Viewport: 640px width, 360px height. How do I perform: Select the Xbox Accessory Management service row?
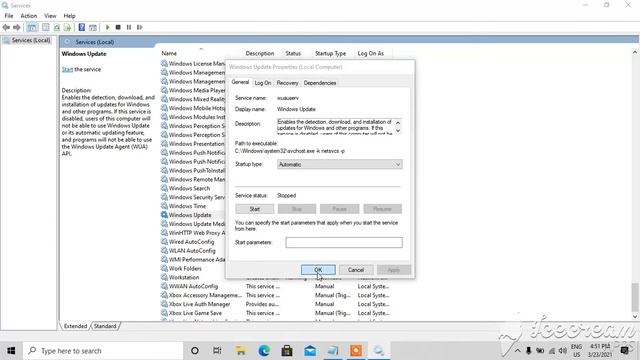pyautogui.click(x=276, y=295)
